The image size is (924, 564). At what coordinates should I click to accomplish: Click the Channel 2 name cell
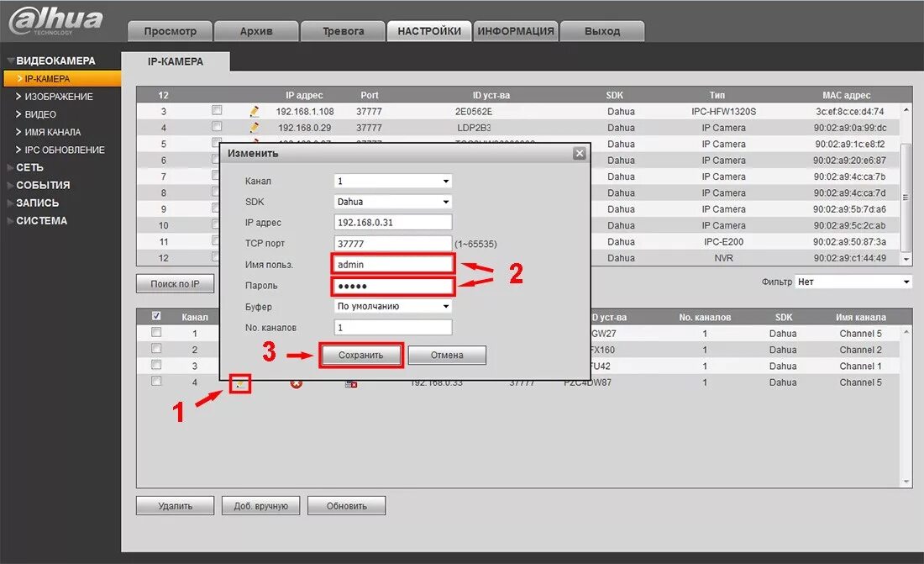click(x=860, y=350)
